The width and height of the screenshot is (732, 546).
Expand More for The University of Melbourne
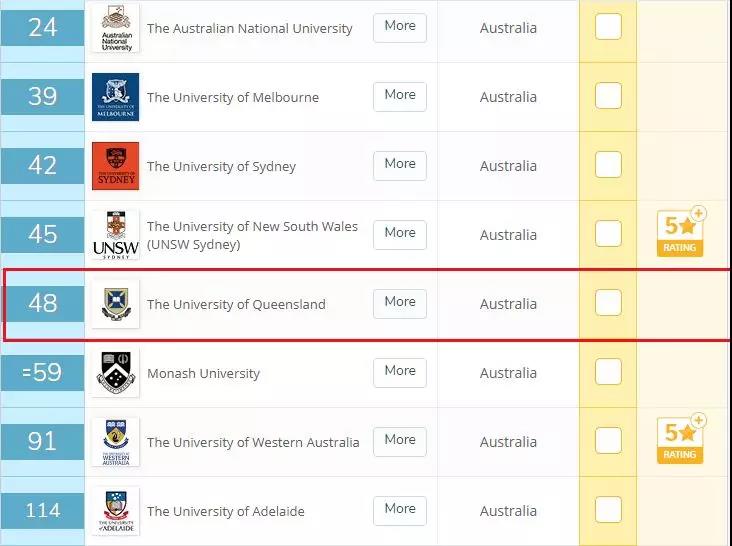(400, 97)
